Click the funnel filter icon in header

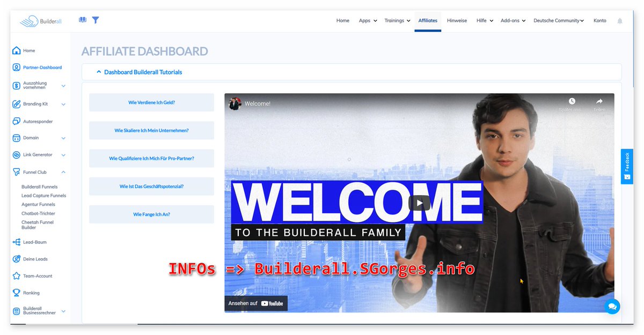point(96,20)
